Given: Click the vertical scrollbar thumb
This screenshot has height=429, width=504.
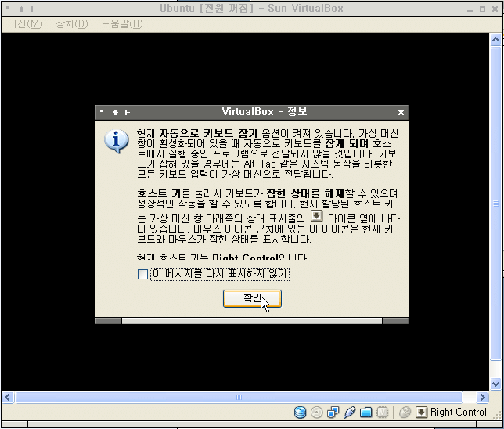Looking at the screenshot, I should click(x=495, y=204).
